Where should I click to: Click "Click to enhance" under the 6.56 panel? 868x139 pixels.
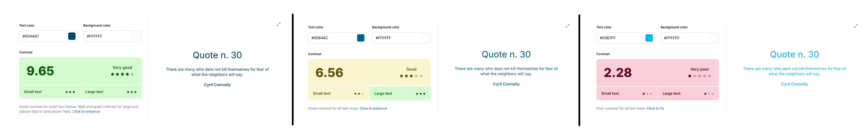[x=373, y=109]
